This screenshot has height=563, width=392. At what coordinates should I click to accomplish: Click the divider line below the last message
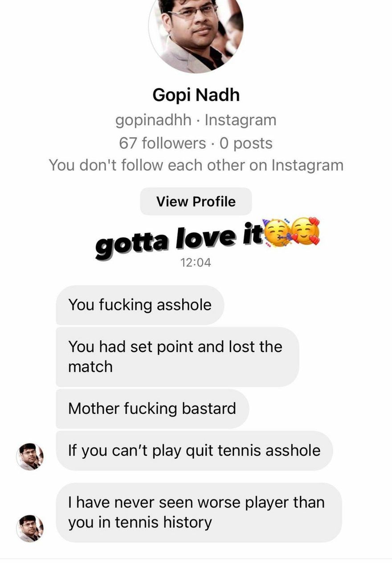[196, 559]
